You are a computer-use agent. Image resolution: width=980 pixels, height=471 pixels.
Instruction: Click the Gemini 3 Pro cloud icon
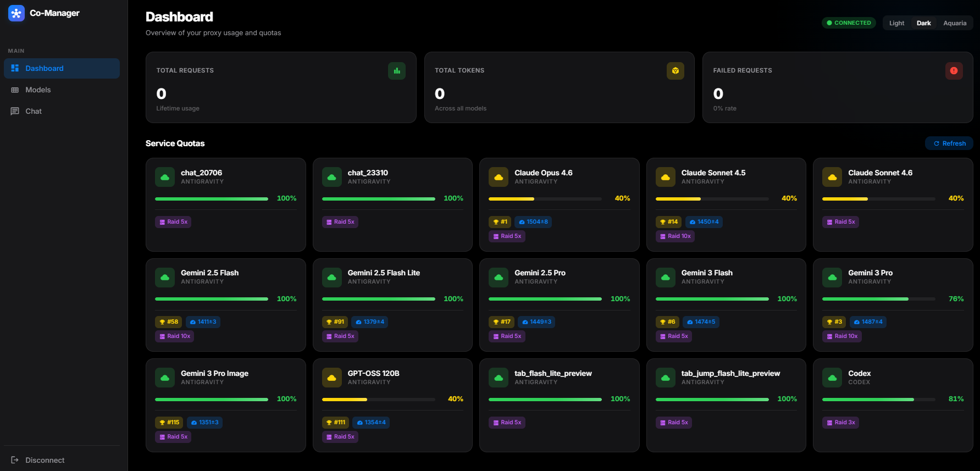[832, 278]
